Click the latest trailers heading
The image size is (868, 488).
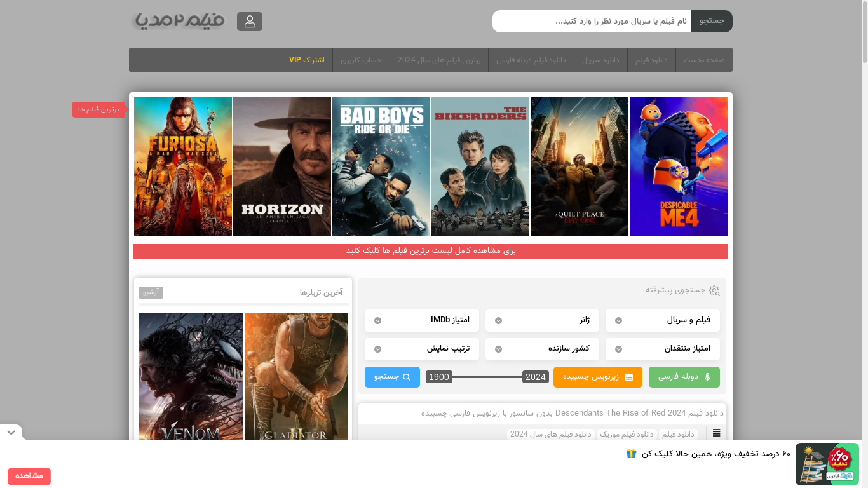point(321,292)
